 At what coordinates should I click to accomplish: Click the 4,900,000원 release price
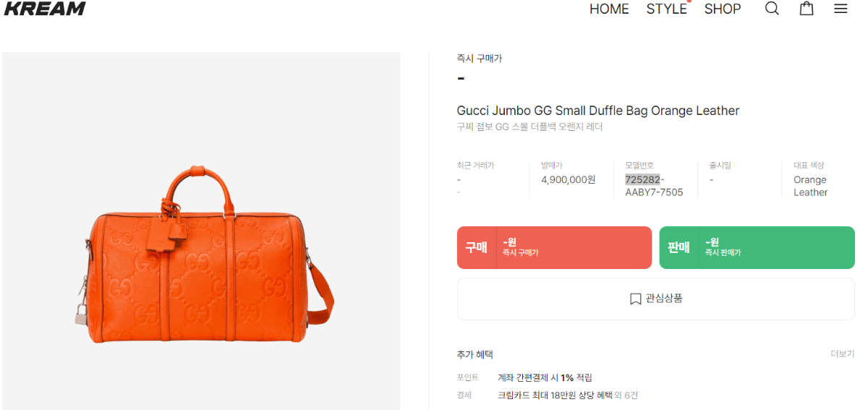pyautogui.click(x=568, y=179)
